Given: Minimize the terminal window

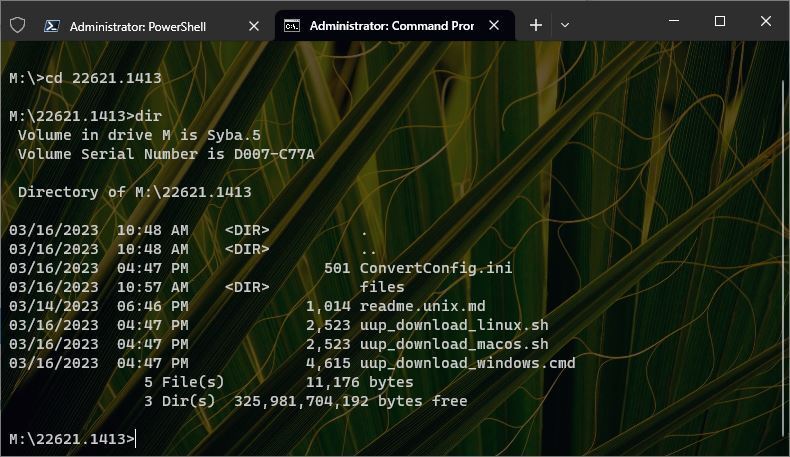Looking at the screenshot, I should [x=674, y=21].
